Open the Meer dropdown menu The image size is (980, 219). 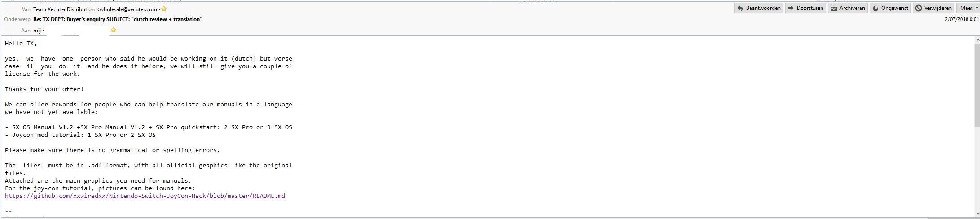(967, 8)
